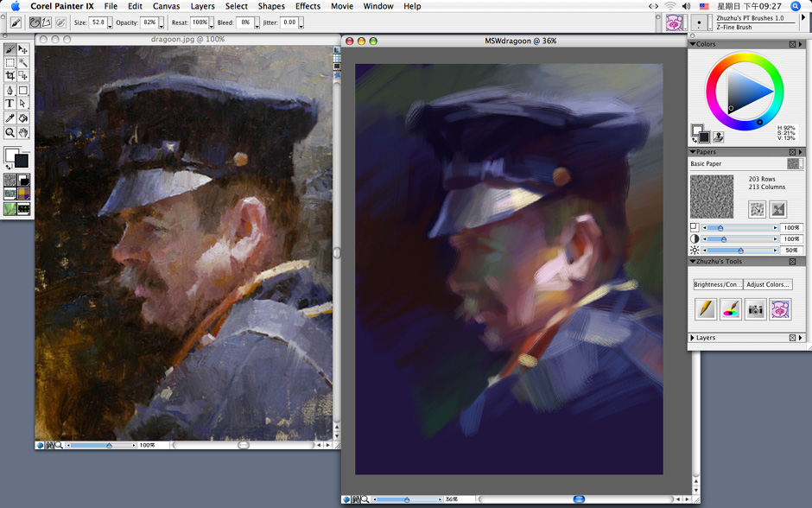This screenshot has height=508, width=812.
Task: Select the Rectangular Shape tool
Action: pyautogui.click(x=22, y=90)
